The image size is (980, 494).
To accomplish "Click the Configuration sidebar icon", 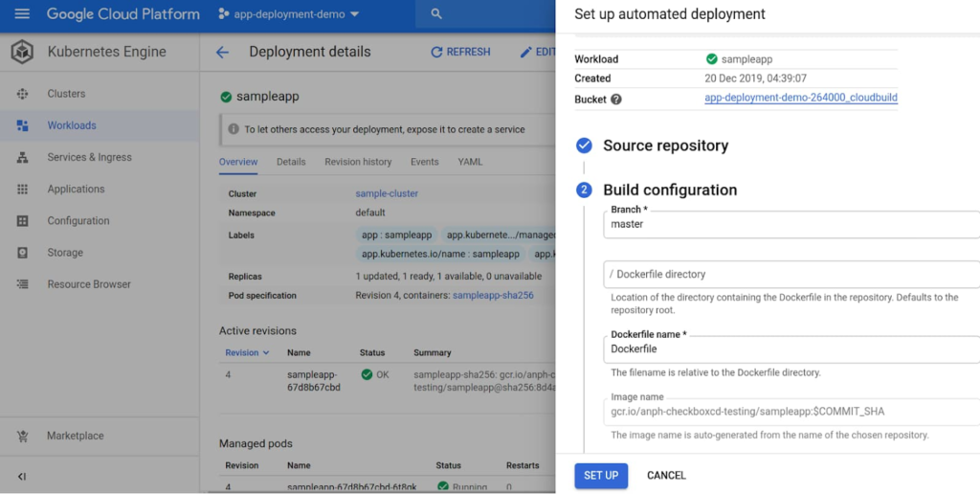I will [x=23, y=221].
